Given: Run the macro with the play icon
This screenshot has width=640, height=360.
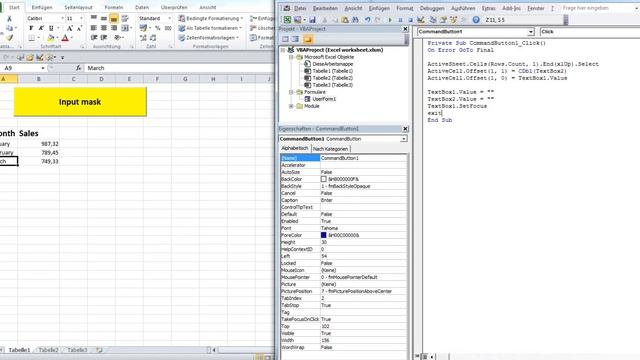Looking at the screenshot, I should click(x=390, y=20).
